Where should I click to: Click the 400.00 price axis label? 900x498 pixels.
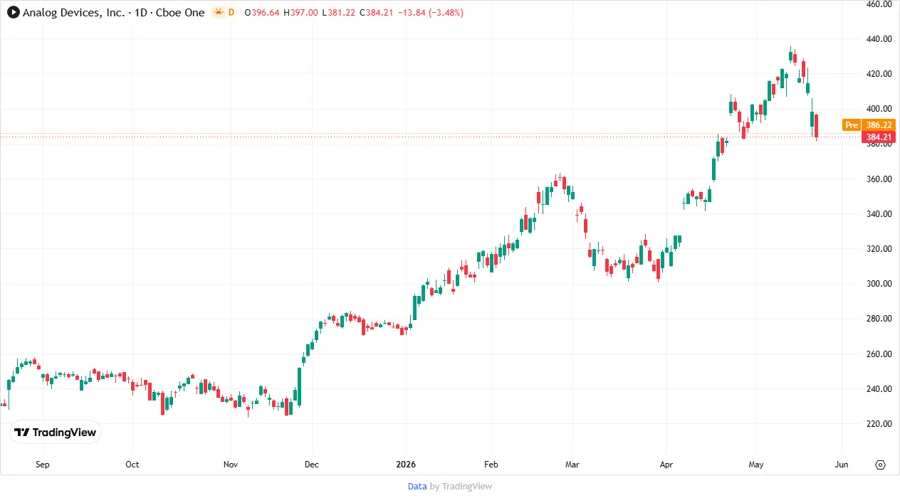[x=879, y=109]
